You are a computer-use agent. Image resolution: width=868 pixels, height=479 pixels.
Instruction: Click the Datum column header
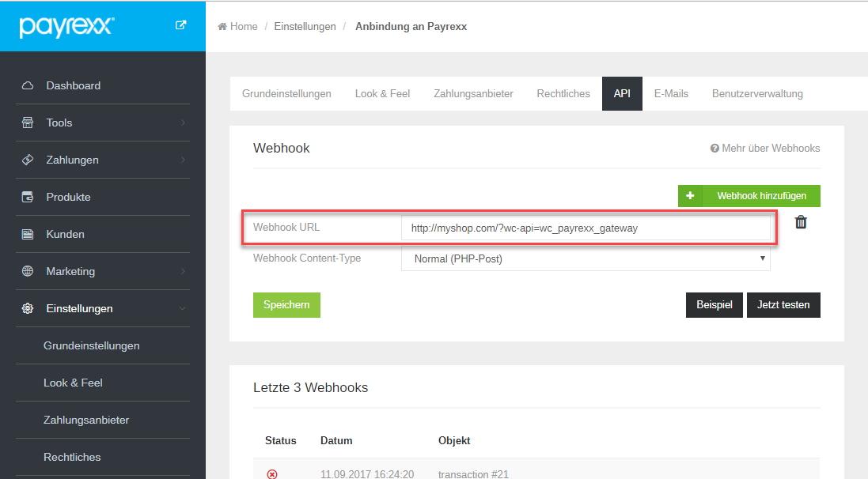(336, 440)
